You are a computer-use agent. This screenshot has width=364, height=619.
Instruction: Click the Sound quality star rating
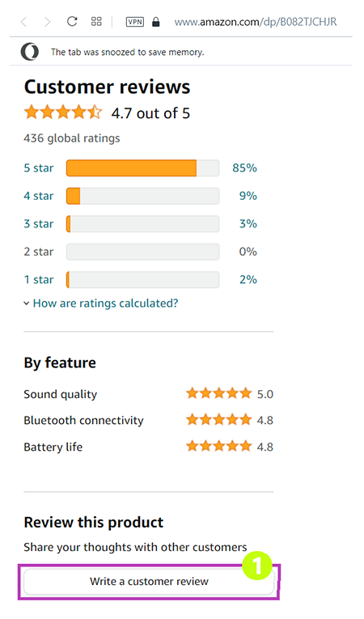218,393
